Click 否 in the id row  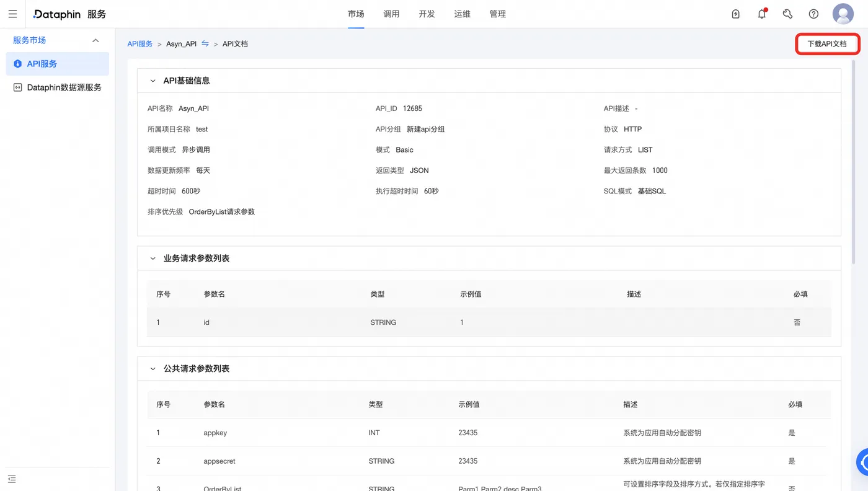pyautogui.click(x=797, y=322)
